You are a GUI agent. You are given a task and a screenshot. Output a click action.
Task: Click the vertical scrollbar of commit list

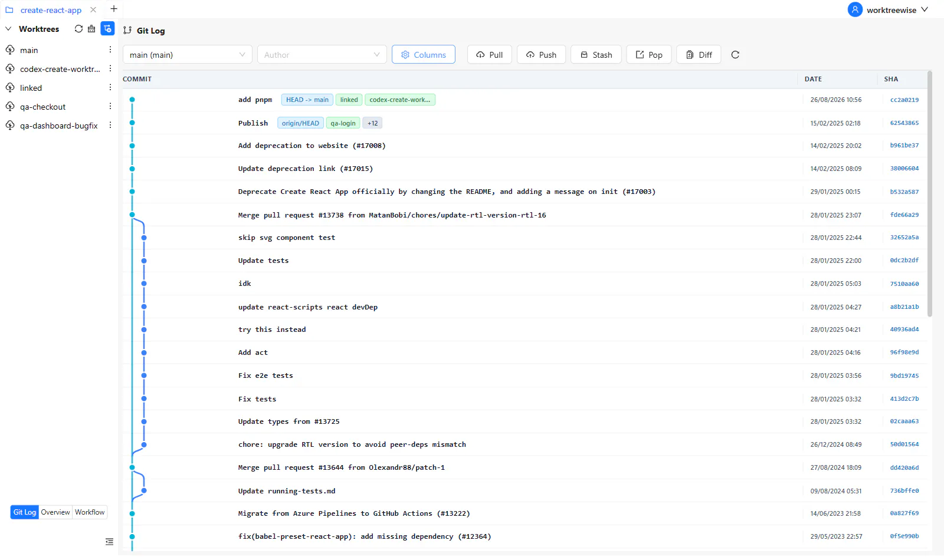point(930,195)
